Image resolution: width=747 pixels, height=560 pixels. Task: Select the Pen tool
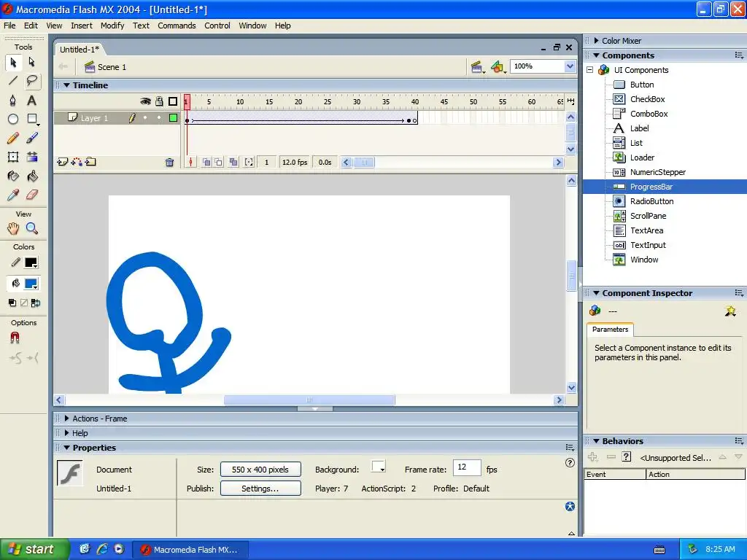pos(13,100)
